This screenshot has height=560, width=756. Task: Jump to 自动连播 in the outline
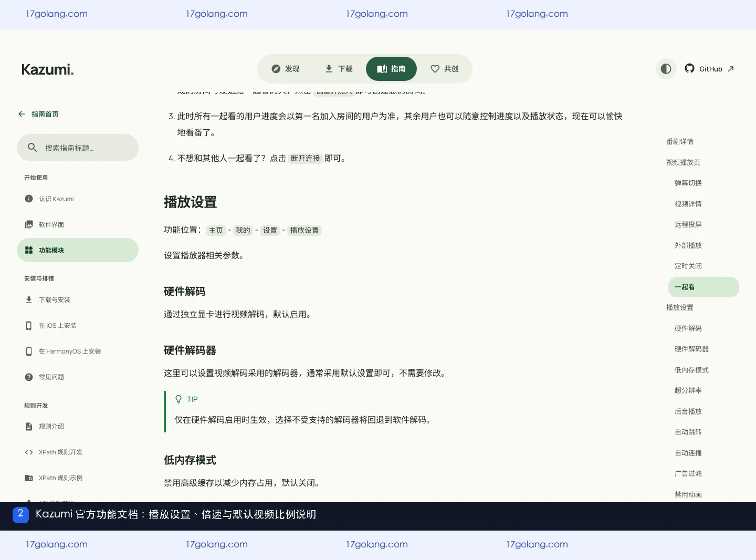point(688,453)
